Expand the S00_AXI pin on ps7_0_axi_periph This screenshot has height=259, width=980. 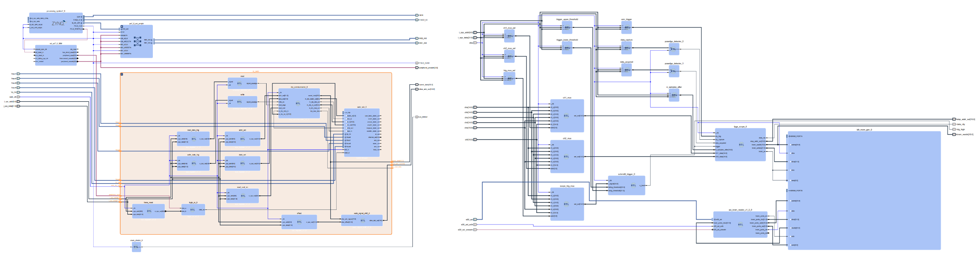pos(121,29)
